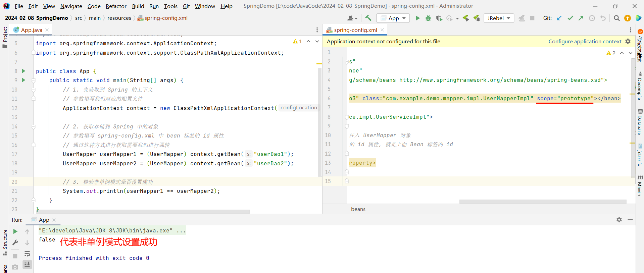Click resources breadcrumb in navigation bar
Screen dimensions: 644x273
119,18
